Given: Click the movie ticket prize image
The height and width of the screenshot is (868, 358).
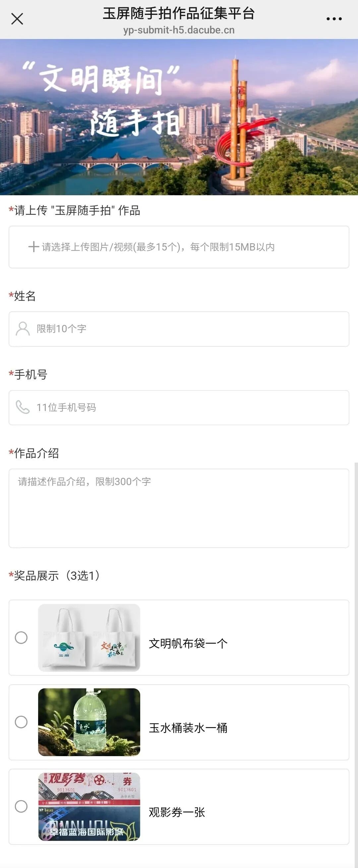Looking at the screenshot, I should [89, 806].
